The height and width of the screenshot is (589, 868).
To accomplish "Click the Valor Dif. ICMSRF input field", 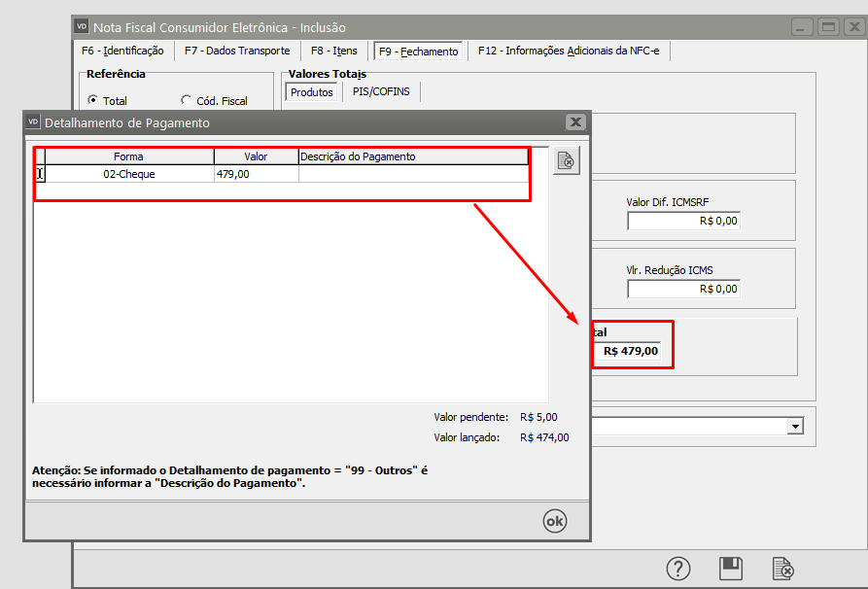I will pos(684,221).
